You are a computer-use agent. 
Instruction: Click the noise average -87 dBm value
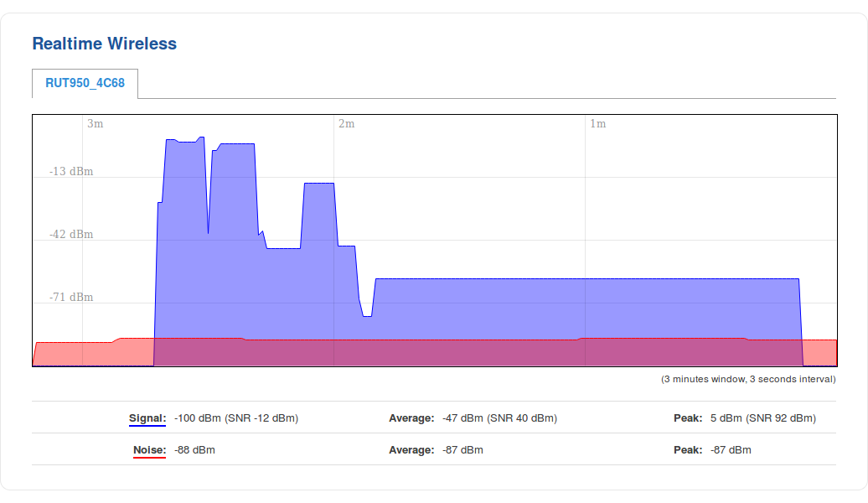(462, 449)
